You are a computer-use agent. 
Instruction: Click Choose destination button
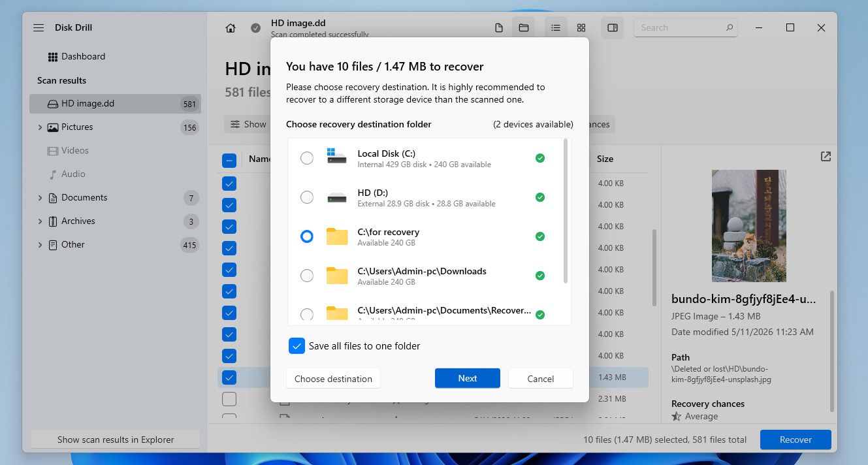[x=333, y=378]
